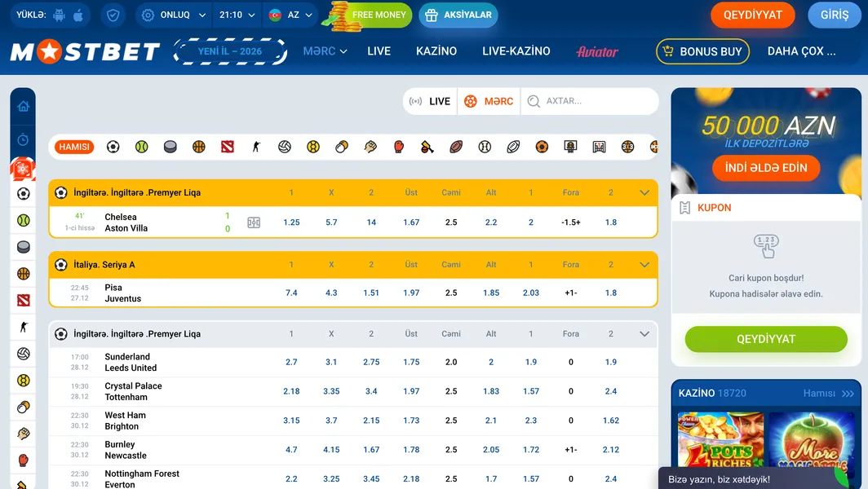The image size is (868, 489).
Task: Collapse the İtaliya Seriya A section
Action: coord(644,265)
